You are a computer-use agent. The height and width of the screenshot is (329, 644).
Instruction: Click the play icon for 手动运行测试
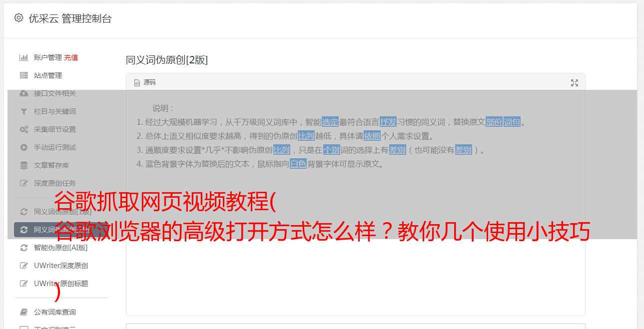tap(23, 147)
